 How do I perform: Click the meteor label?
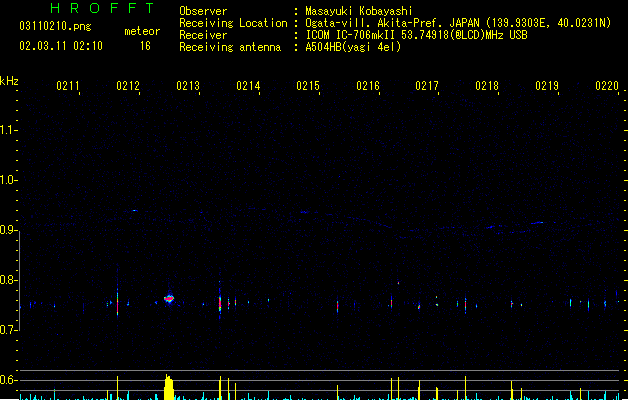(142, 31)
